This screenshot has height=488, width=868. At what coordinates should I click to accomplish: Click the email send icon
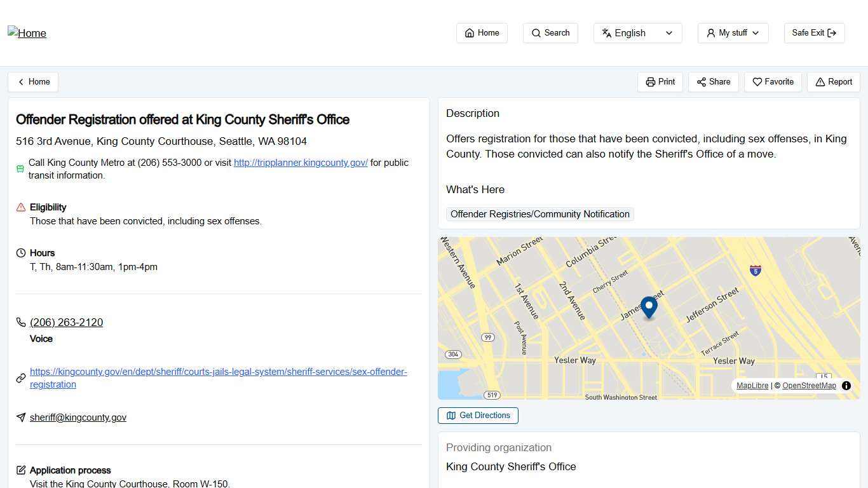click(x=21, y=417)
